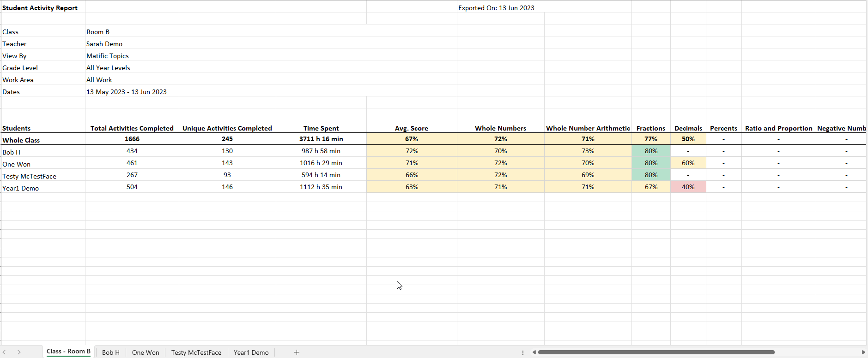Switch to the Year1 Demo sheet tab

point(251,352)
